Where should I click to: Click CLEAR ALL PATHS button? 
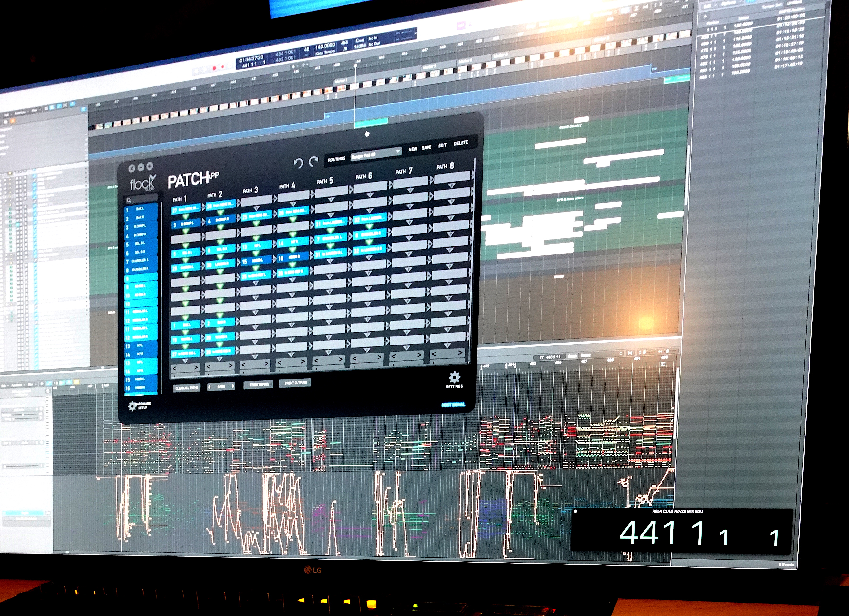[186, 388]
